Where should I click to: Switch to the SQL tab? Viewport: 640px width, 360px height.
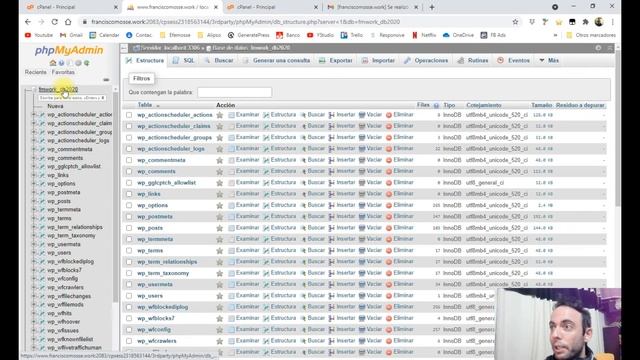[183, 60]
